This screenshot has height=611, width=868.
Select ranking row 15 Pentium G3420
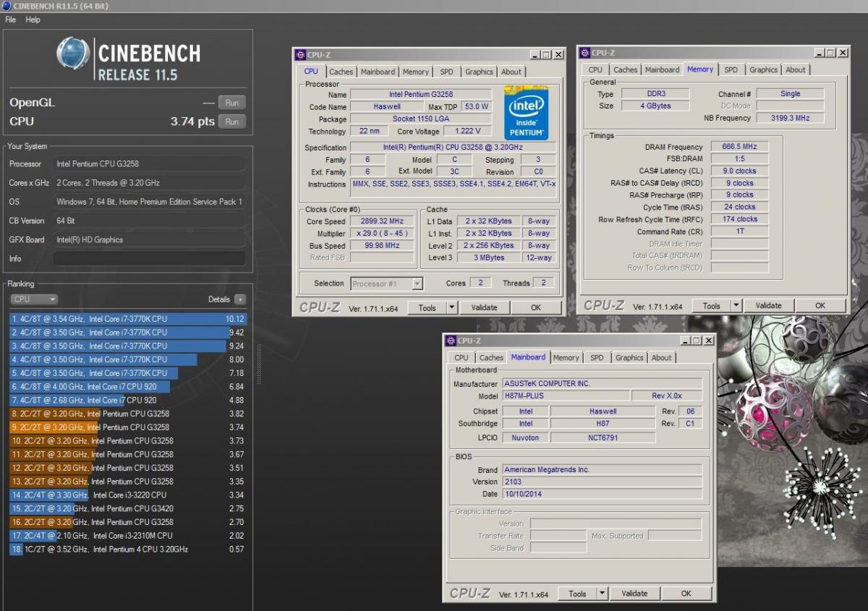[128, 508]
